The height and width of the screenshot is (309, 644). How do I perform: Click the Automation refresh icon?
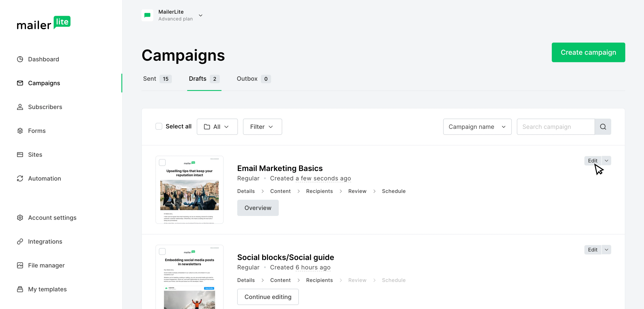coord(20,178)
